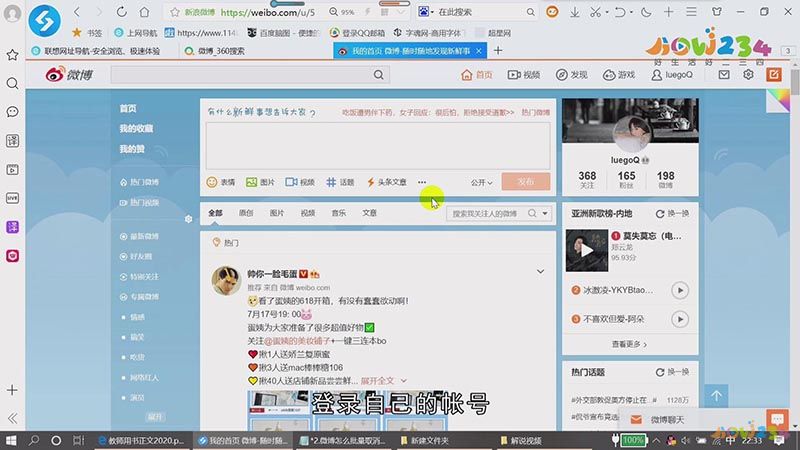Open 微博聊天 chat bar
Screen dimensions: 800x450
[x=668, y=419]
